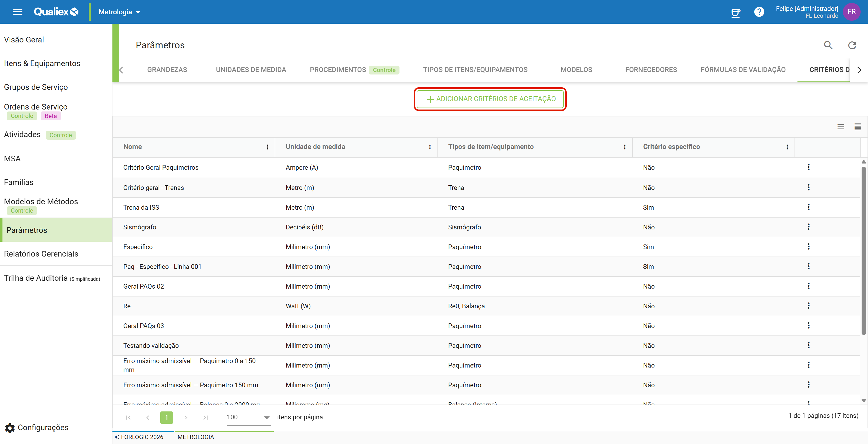Open row actions for Critério Geral Paquímetros
The width and height of the screenshot is (868, 444).
tap(808, 167)
